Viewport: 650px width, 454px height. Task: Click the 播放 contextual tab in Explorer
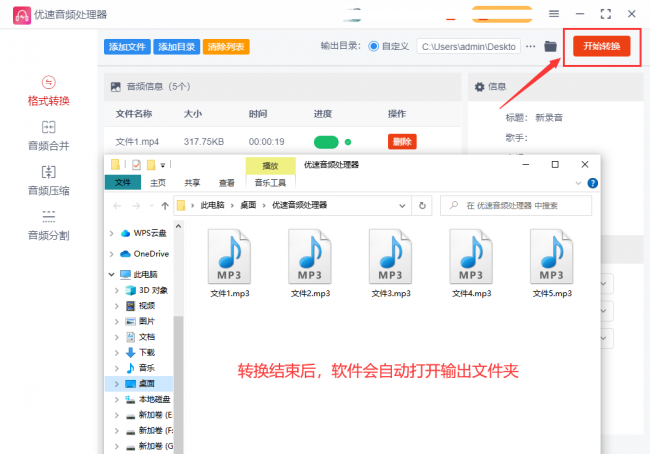270,166
